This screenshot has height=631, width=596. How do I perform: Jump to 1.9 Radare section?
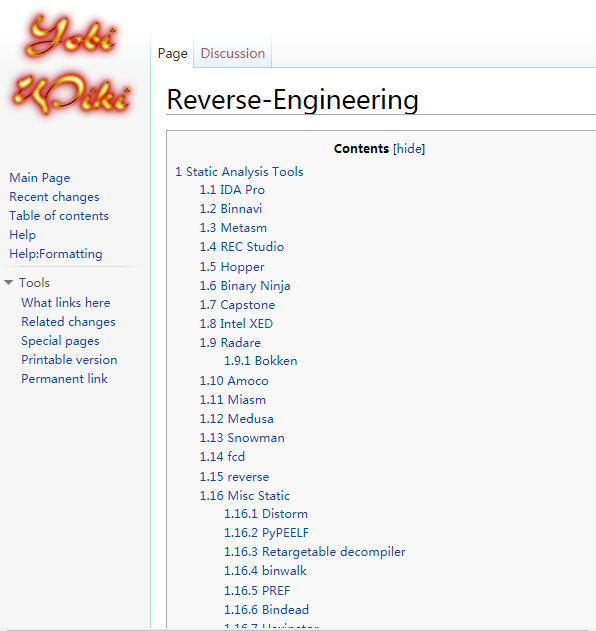point(230,342)
